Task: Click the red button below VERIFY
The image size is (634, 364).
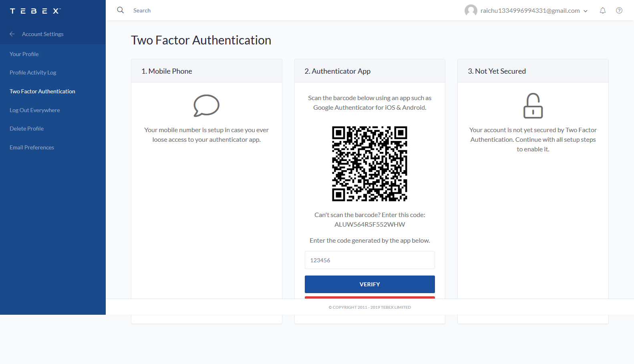Action: coord(370,298)
